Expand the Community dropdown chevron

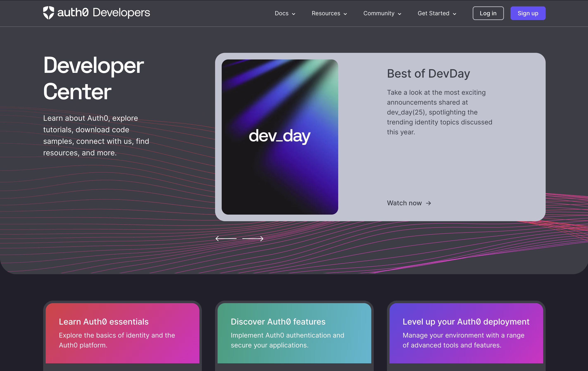pyautogui.click(x=400, y=14)
